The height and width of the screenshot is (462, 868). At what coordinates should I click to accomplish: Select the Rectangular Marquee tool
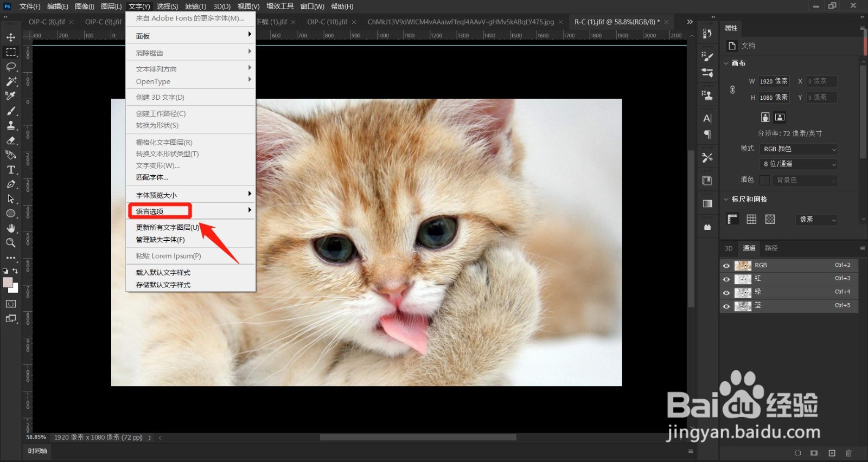click(x=11, y=52)
